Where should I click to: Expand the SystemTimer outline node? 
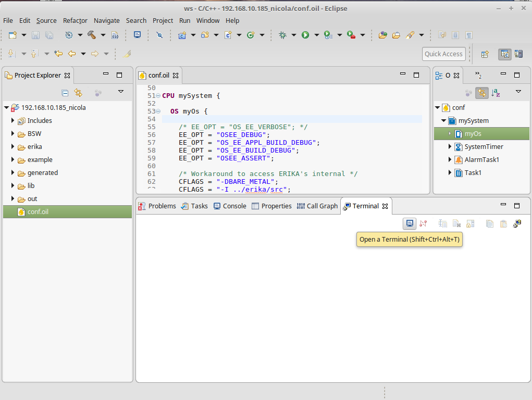coord(450,146)
